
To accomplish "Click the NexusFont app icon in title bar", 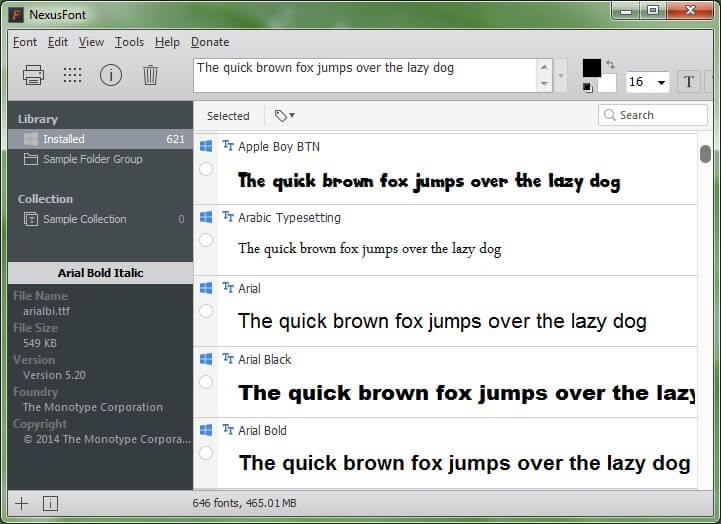I will [16, 15].
